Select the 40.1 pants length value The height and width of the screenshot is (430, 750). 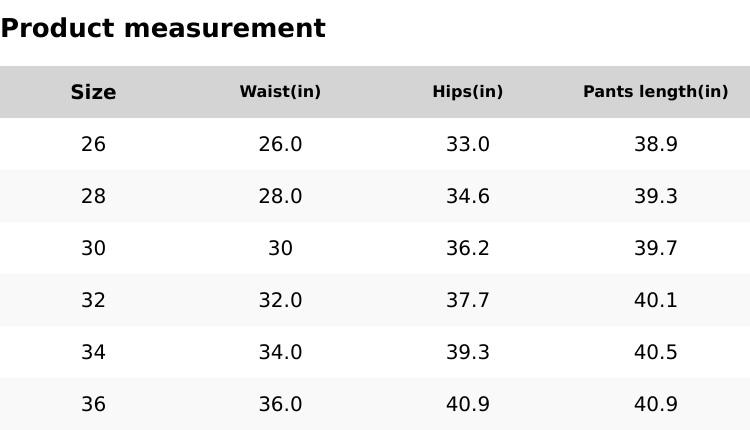655,300
